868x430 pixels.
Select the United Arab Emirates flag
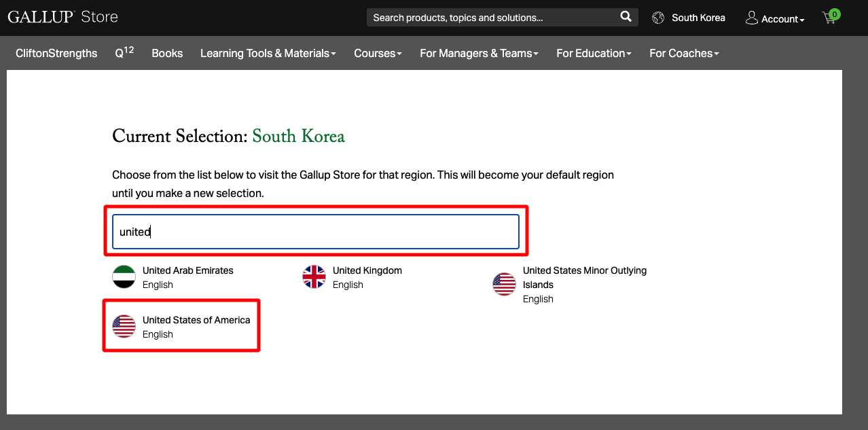[124, 277]
